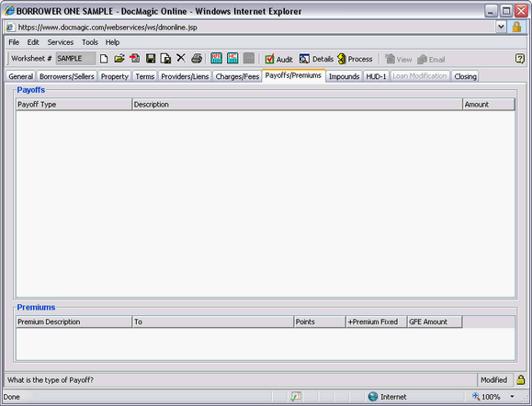Print using the printer icon
This screenshot has height=406, width=532.
click(x=197, y=59)
